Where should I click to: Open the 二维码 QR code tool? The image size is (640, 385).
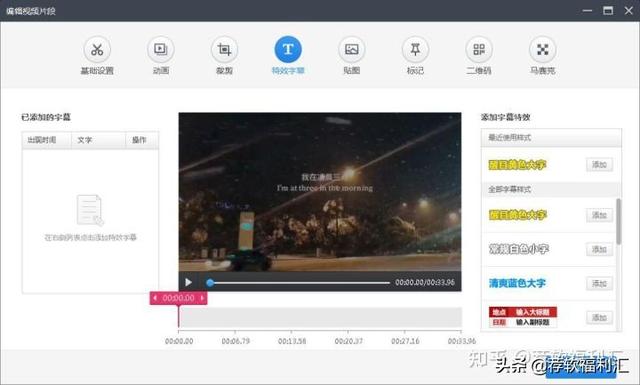(x=479, y=50)
